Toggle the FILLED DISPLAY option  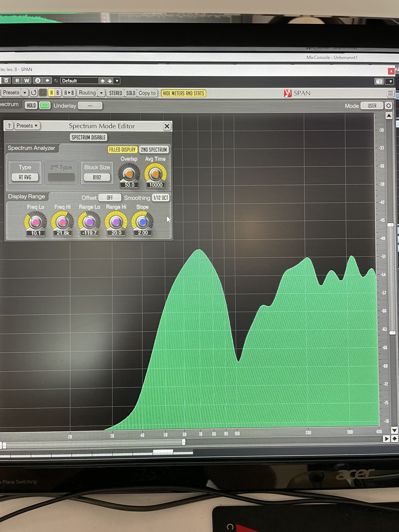tap(122, 150)
